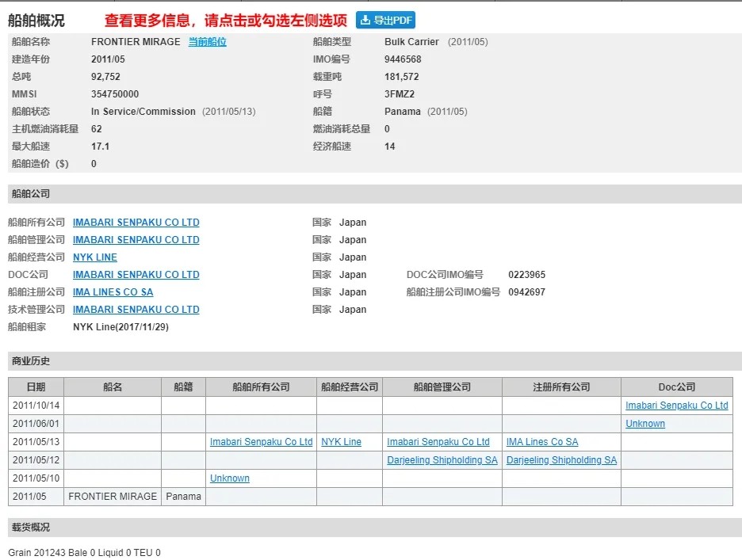The image size is (742, 560).
Task: Click the 注册所有公司 column header
Action: [561, 387]
